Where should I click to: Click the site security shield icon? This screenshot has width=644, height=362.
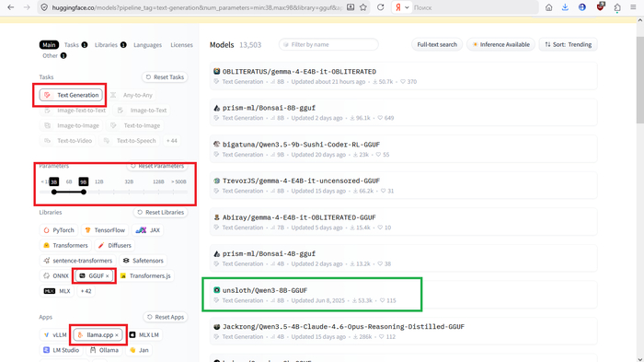click(44, 7)
